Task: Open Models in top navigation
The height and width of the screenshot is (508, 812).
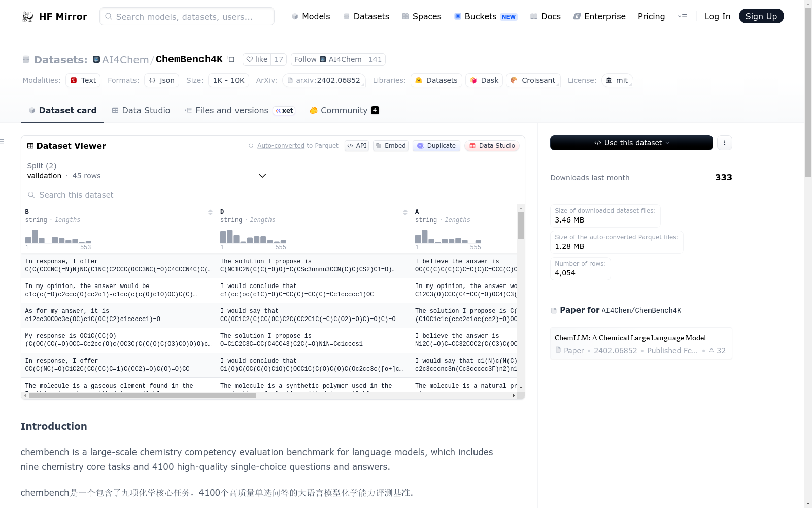Action: 311,16
